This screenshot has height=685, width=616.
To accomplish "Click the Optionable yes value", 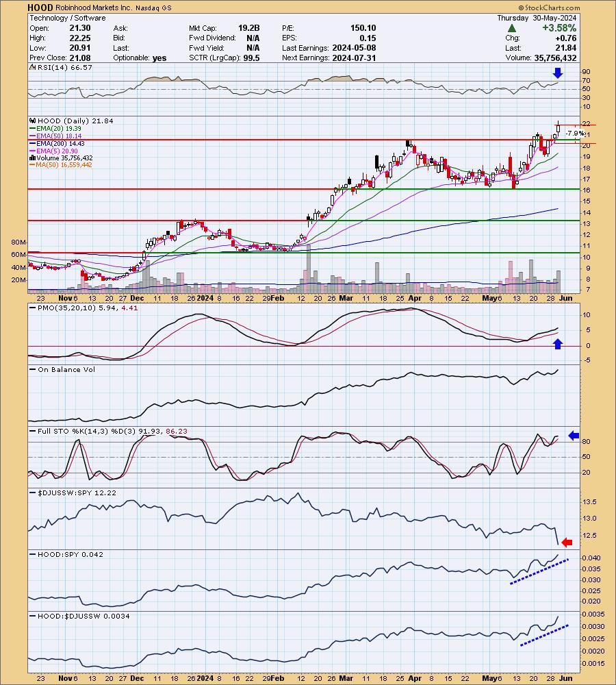I will pyautogui.click(x=159, y=58).
